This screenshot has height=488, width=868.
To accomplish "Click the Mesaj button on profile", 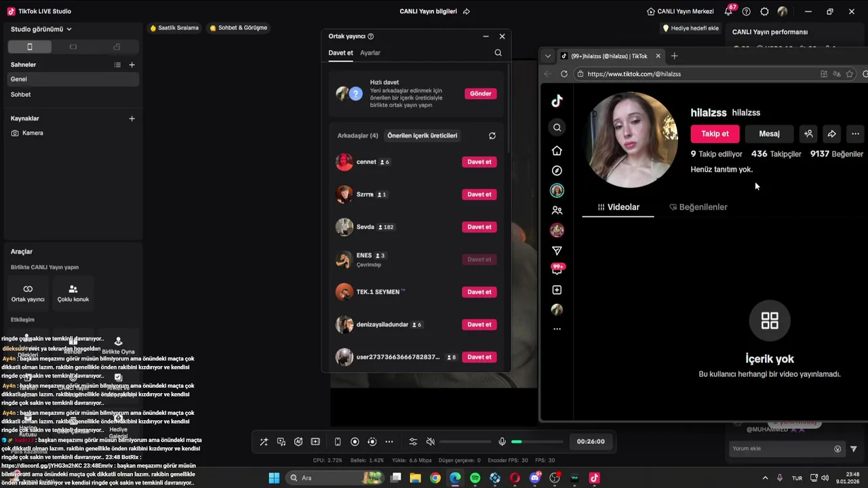I will (x=769, y=134).
